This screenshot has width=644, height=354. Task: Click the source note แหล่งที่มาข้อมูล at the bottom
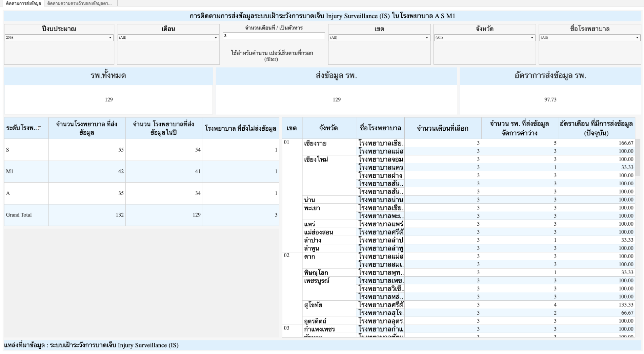coord(91,345)
